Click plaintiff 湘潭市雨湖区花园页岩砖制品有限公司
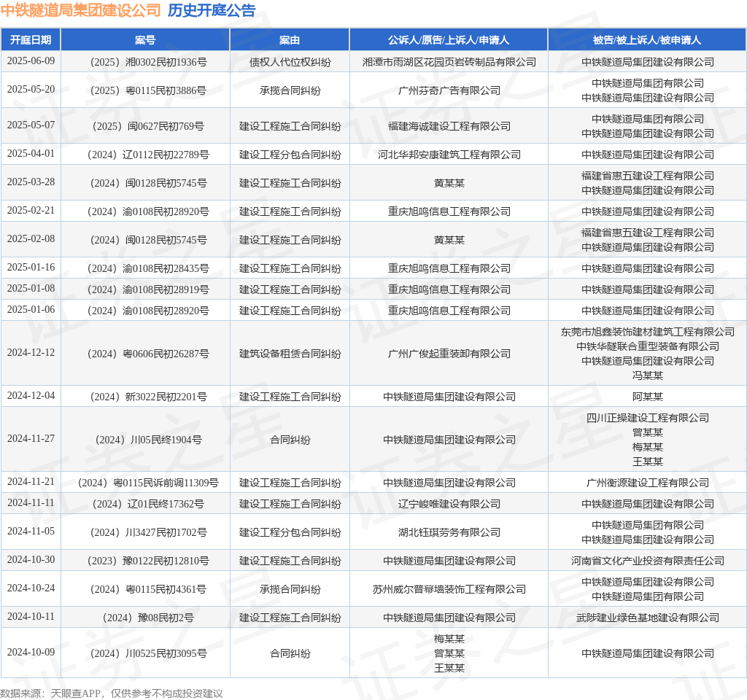The height and width of the screenshot is (700, 747). 449,62
